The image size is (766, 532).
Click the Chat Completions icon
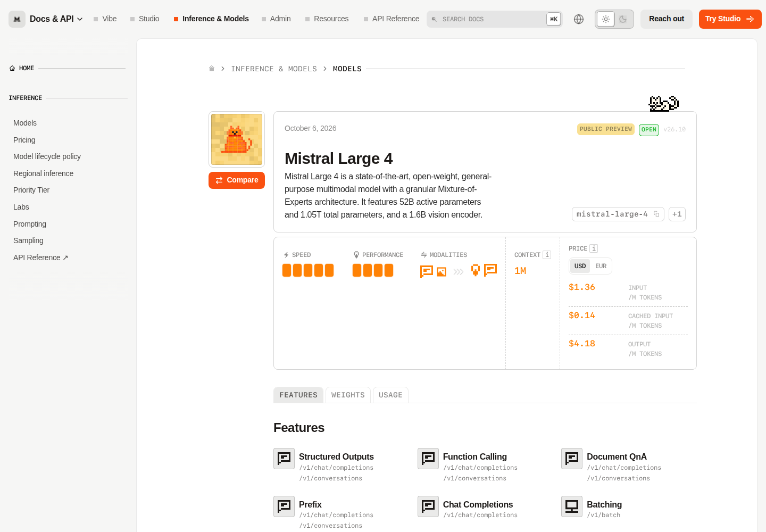point(428,506)
